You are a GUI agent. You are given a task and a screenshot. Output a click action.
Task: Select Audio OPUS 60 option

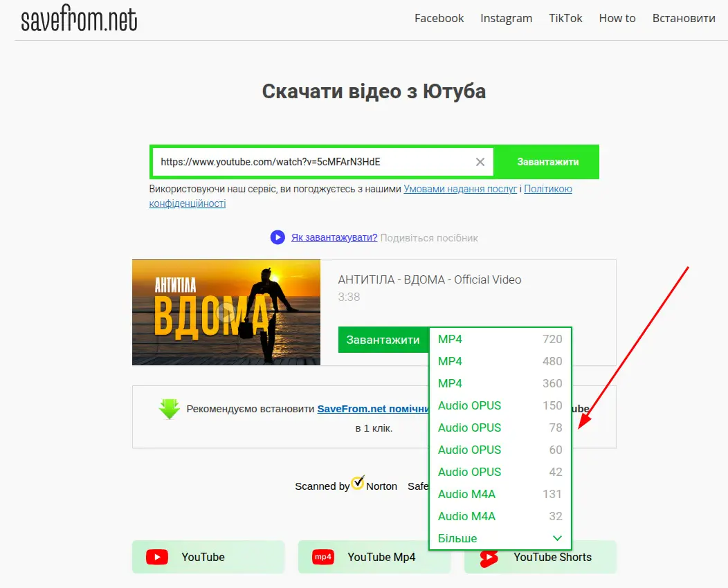[x=500, y=450]
